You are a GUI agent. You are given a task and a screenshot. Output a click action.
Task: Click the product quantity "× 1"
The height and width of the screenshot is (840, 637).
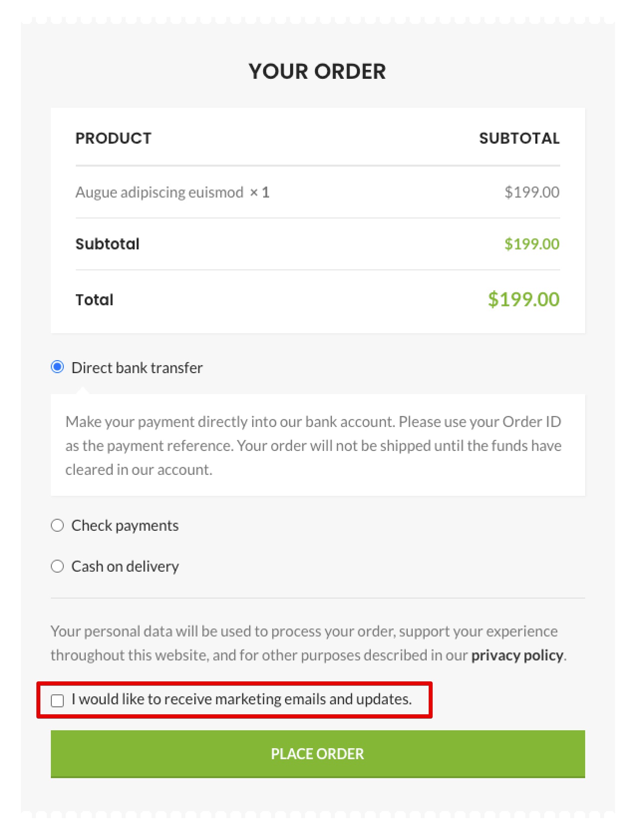point(260,192)
